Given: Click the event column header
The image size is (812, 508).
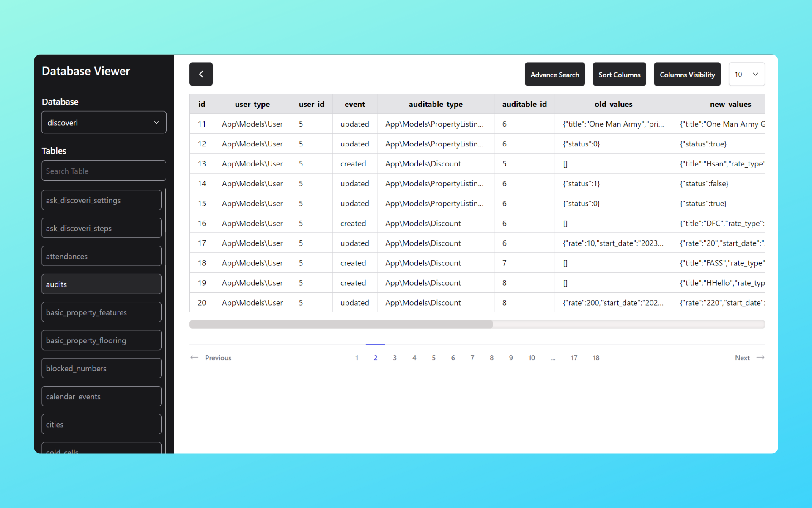Looking at the screenshot, I should pyautogui.click(x=355, y=104).
